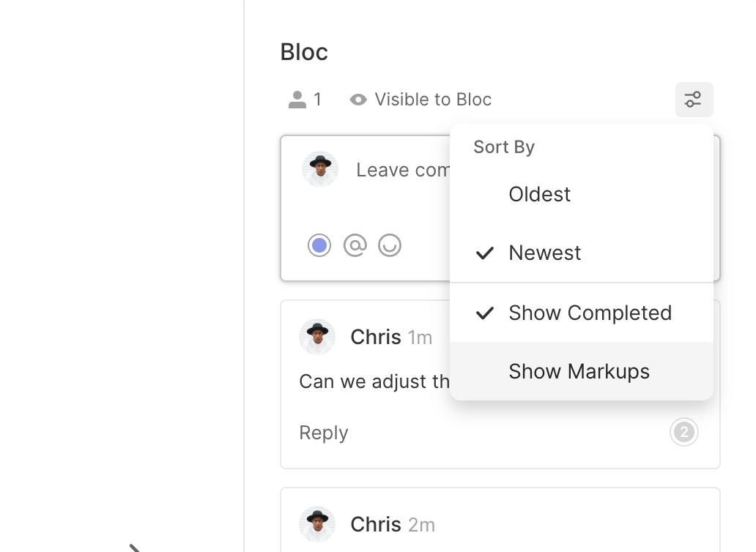Click the member count number 1
The height and width of the screenshot is (552, 756).
317,100
